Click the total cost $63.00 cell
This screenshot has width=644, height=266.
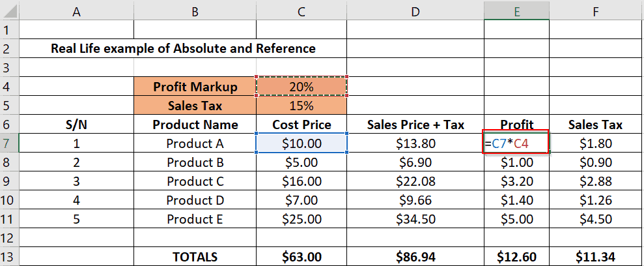tap(301, 257)
